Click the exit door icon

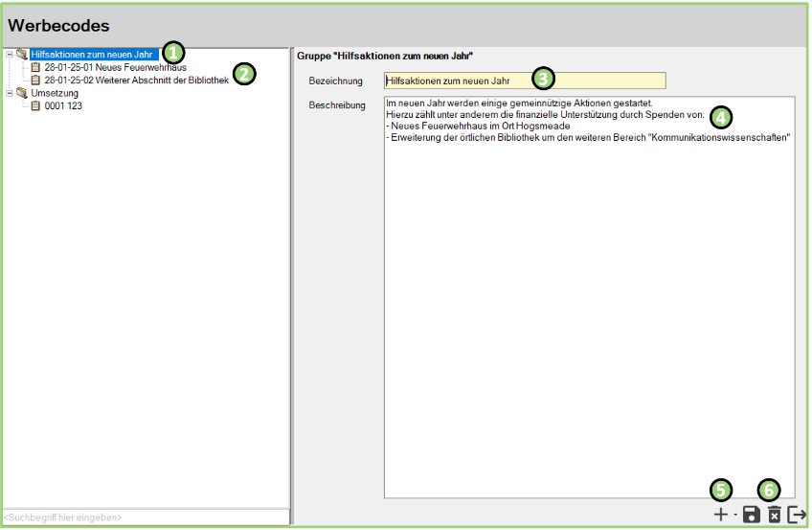tap(797, 515)
